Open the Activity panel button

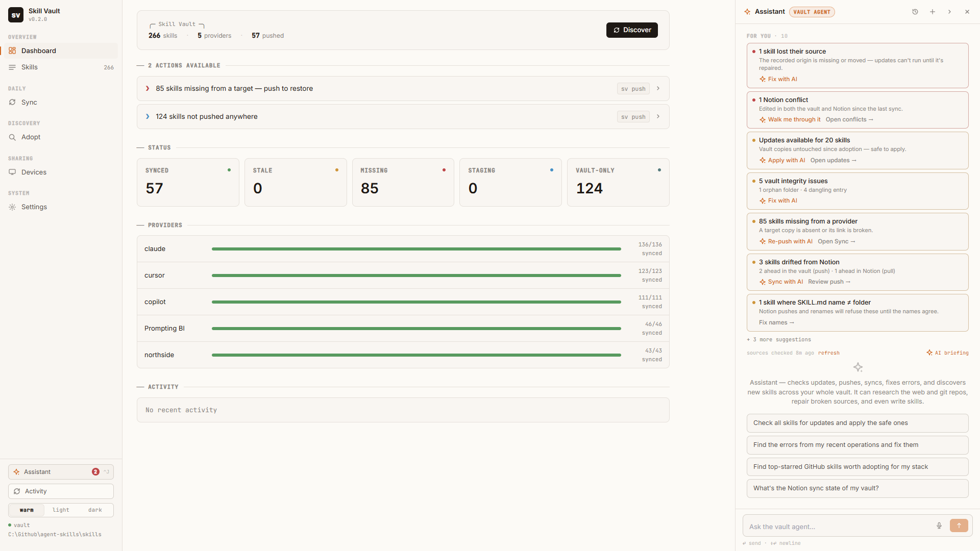(61, 491)
